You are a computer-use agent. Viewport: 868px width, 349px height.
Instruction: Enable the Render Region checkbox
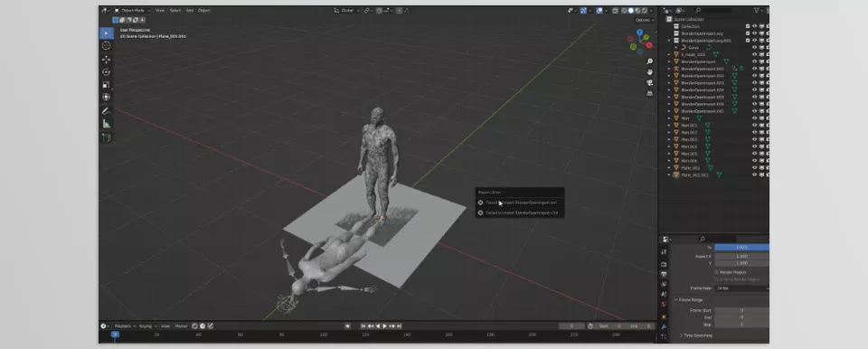(x=716, y=272)
